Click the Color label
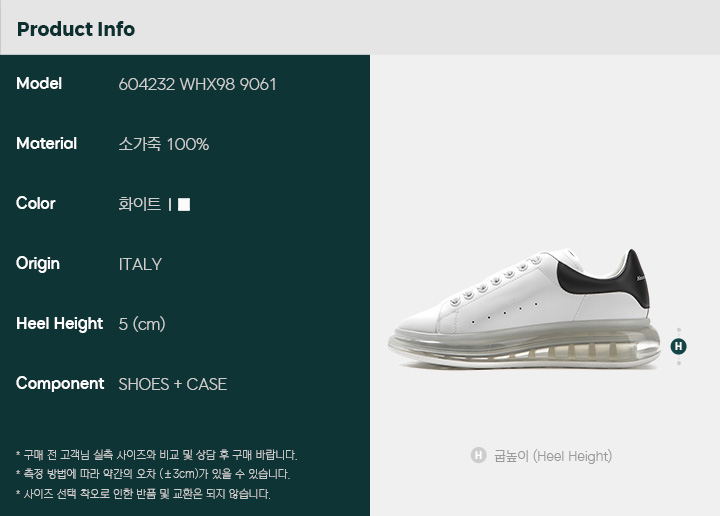Screen dimensions: 720x516 point(35,203)
